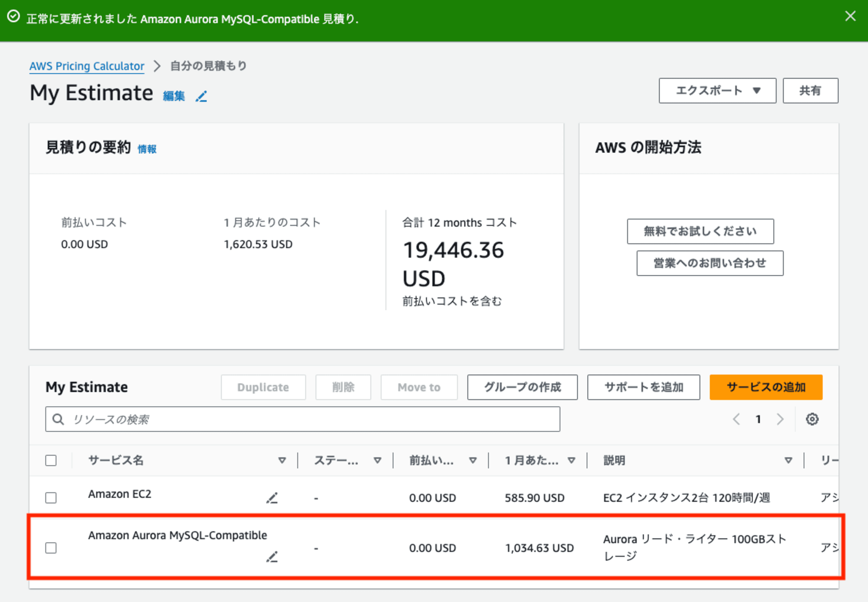The image size is (868, 602).
Task: Sort by 説明 column arrow
Action: 789,460
